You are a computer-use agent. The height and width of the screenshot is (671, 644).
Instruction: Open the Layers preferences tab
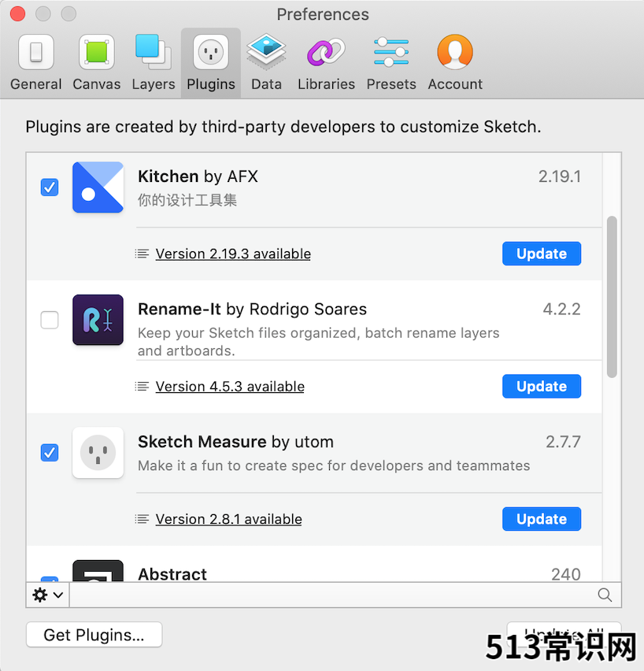[154, 63]
